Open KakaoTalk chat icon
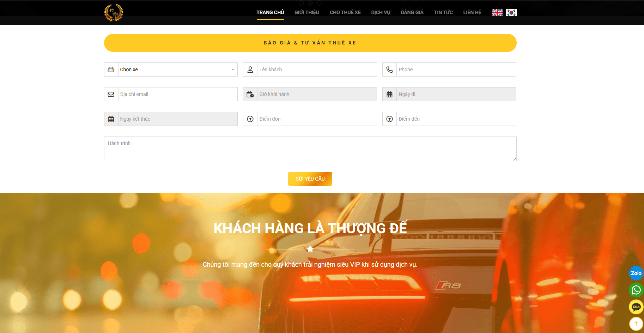The image size is (644, 333). (636, 307)
